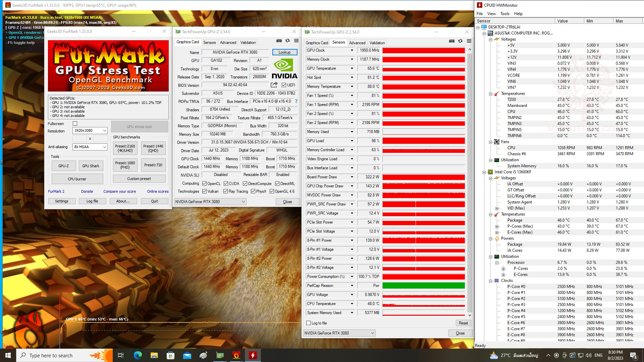This screenshot has width=644, height=362.
Task: Switch to the Advanced tab in GPU-Z Sensors window
Action: click(x=357, y=43)
